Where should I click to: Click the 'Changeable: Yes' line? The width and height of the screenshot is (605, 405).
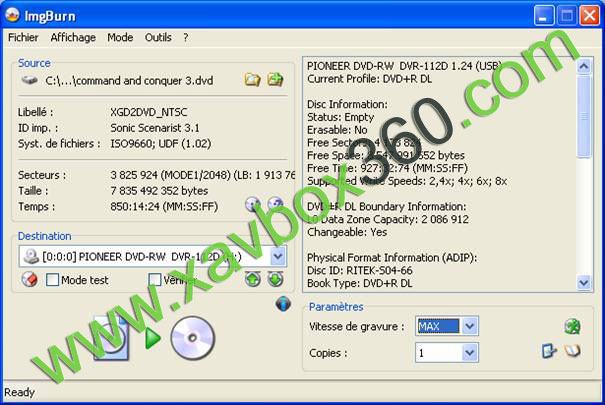[x=347, y=232]
